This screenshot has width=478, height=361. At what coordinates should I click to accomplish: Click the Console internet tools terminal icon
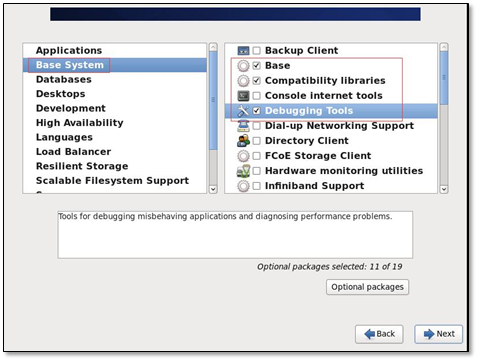(243, 96)
